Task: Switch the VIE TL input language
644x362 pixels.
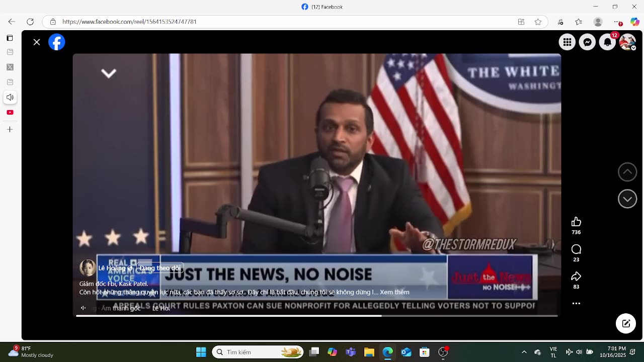Action: [x=553, y=352]
